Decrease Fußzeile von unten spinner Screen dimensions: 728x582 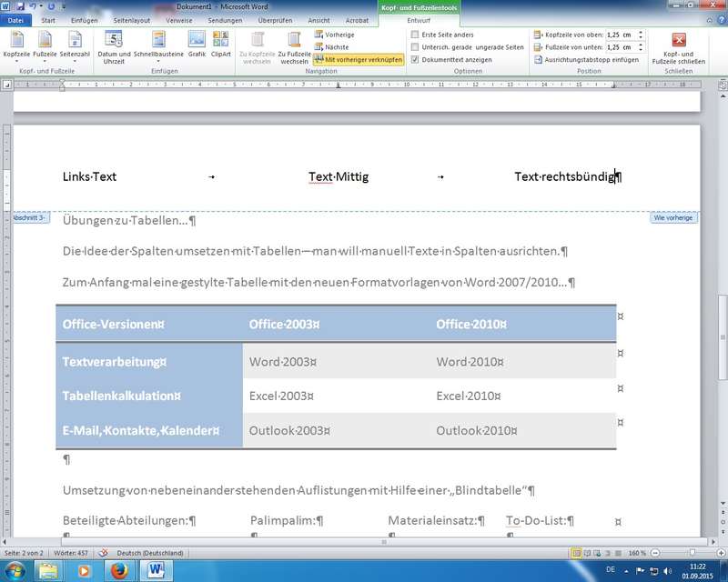[641, 50]
